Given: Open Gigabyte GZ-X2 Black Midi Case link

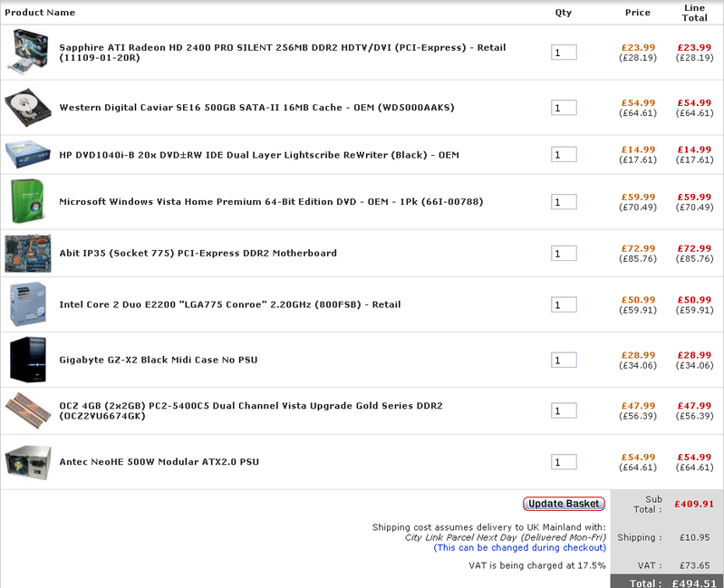Looking at the screenshot, I should coord(159,360).
